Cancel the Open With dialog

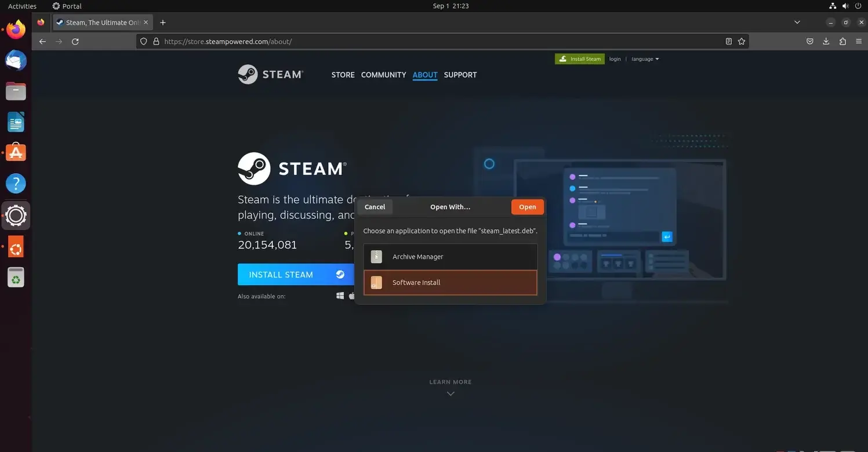(375, 207)
